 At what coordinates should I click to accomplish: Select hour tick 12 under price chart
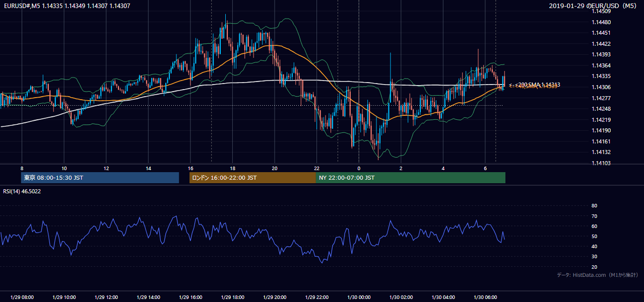tap(106, 168)
